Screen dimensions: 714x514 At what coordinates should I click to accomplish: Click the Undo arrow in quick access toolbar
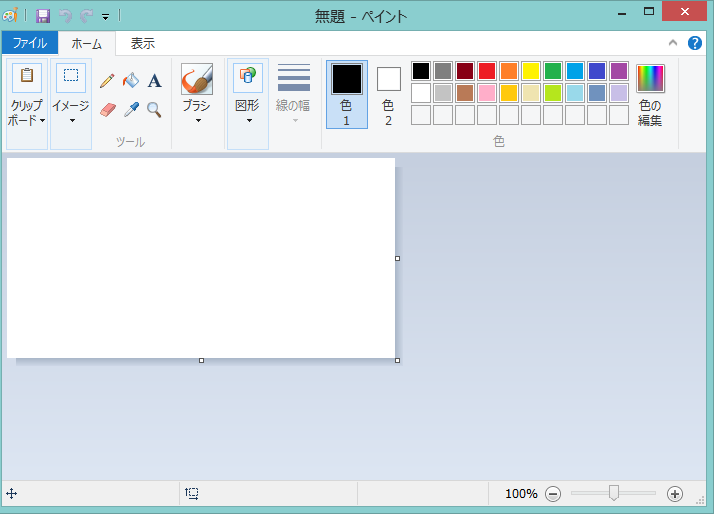pos(66,16)
